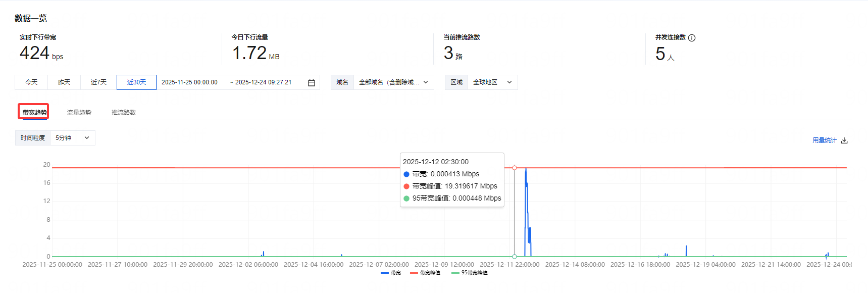Switch to the 流量趋势 tab
Viewport: 868px width, 293px height.
coord(79,113)
